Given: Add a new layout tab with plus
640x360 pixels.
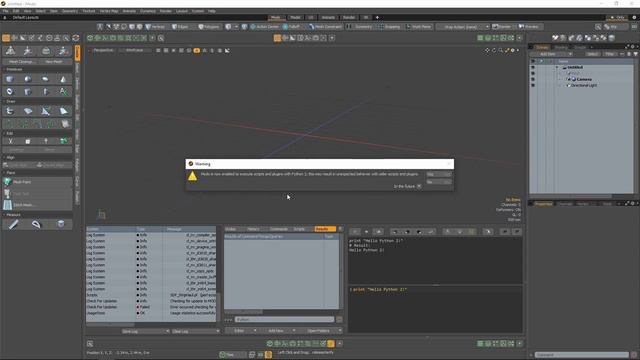Looking at the screenshot, I should coord(377,18).
